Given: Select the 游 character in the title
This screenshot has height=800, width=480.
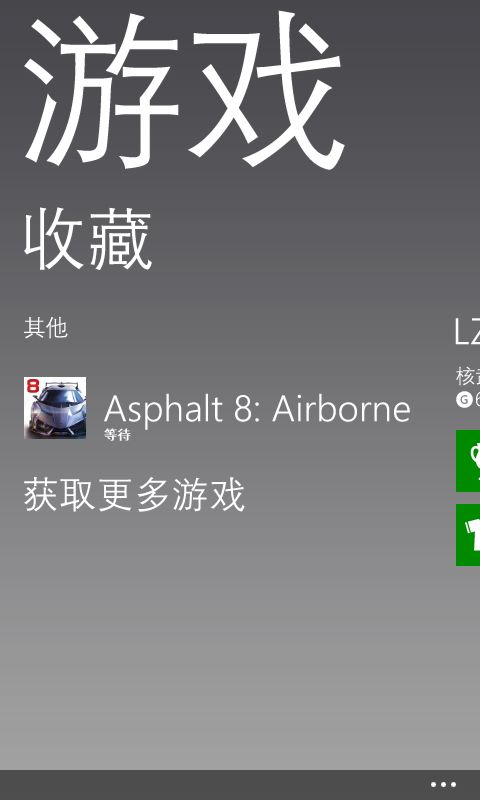Looking at the screenshot, I should [x=102, y=91].
